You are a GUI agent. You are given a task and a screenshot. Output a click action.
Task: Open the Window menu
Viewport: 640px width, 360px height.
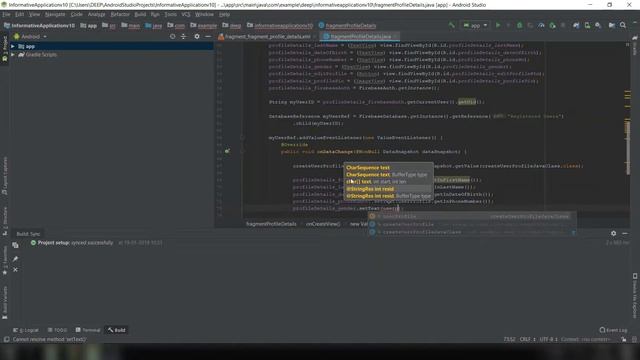point(204,14)
